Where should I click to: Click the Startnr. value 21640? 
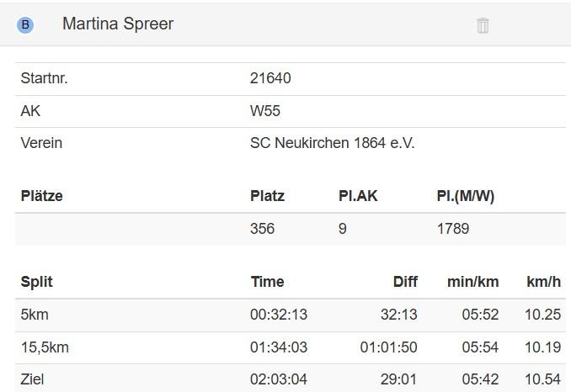[x=270, y=78]
